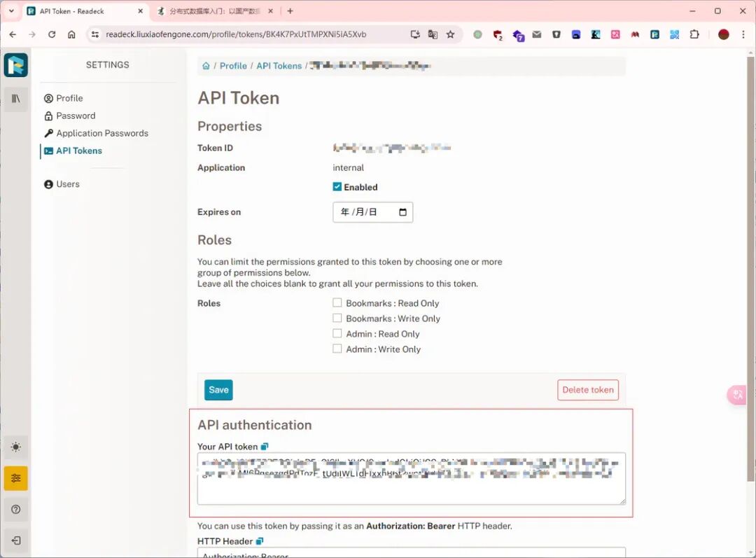Check Admin : Read Only role

click(337, 334)
